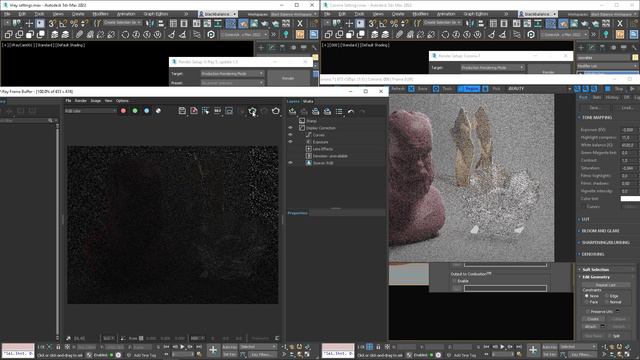
Task: Open the File menu in V-Ray Frame Buffer
Action: [68, 100]
